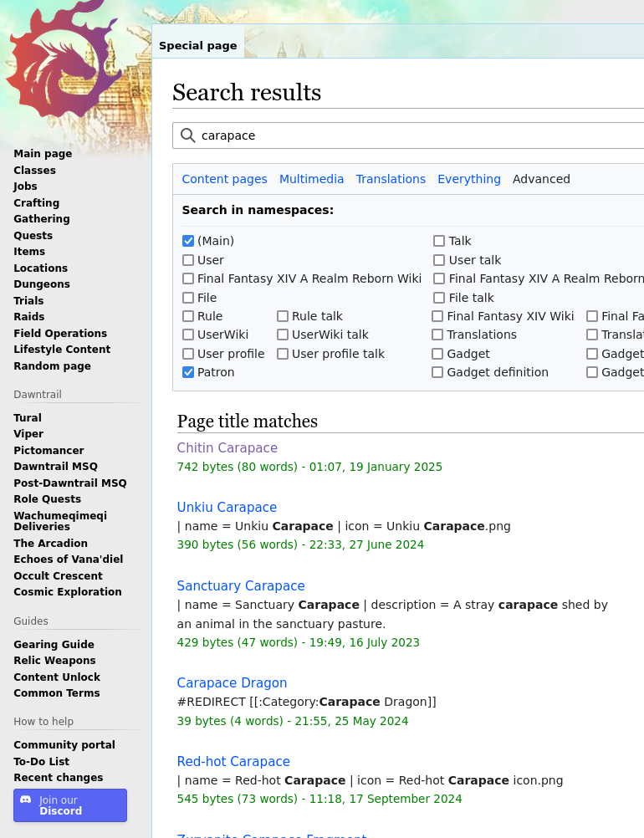Check the User namespace checkbox
This screenshot has height=838, width=644.
[x=188, y=260]
